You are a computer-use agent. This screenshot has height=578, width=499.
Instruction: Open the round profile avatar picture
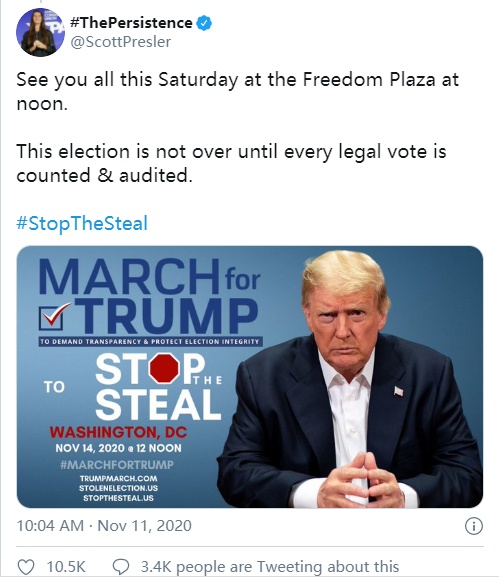pyautogui.click(x=40, y=32)
